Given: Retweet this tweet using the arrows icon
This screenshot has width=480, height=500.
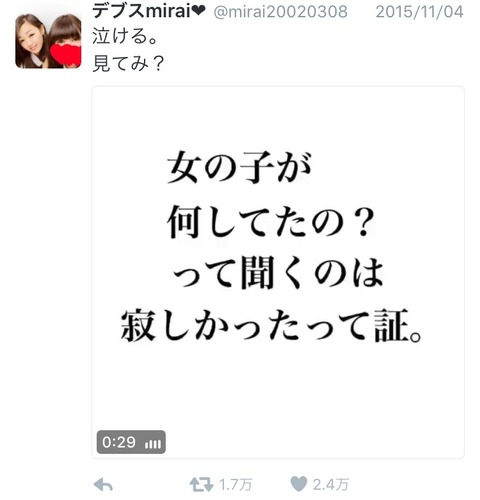Looking at the screenshot, I should 201,484.
